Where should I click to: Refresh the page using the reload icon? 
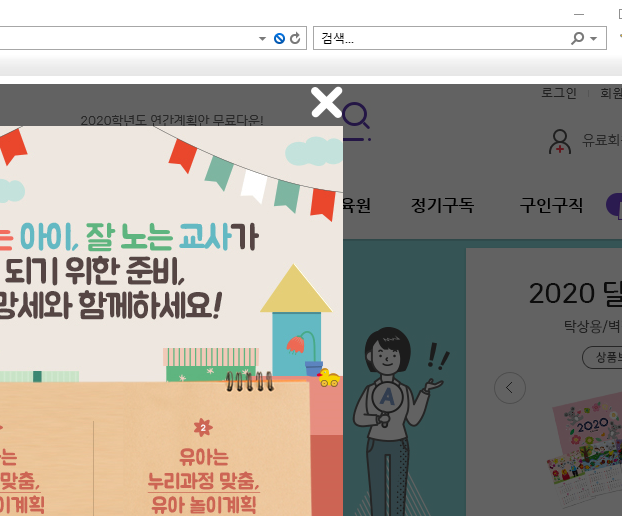[295, 38]
